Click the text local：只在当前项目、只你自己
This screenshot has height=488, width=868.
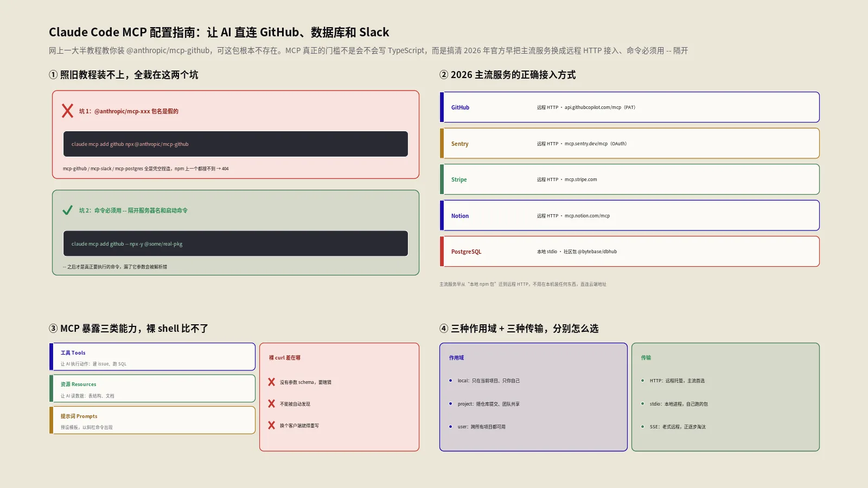489,381
